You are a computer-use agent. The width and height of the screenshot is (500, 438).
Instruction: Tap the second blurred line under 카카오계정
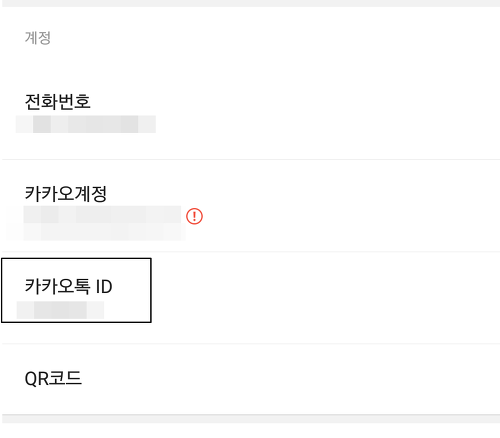click(x=96, y=232)
